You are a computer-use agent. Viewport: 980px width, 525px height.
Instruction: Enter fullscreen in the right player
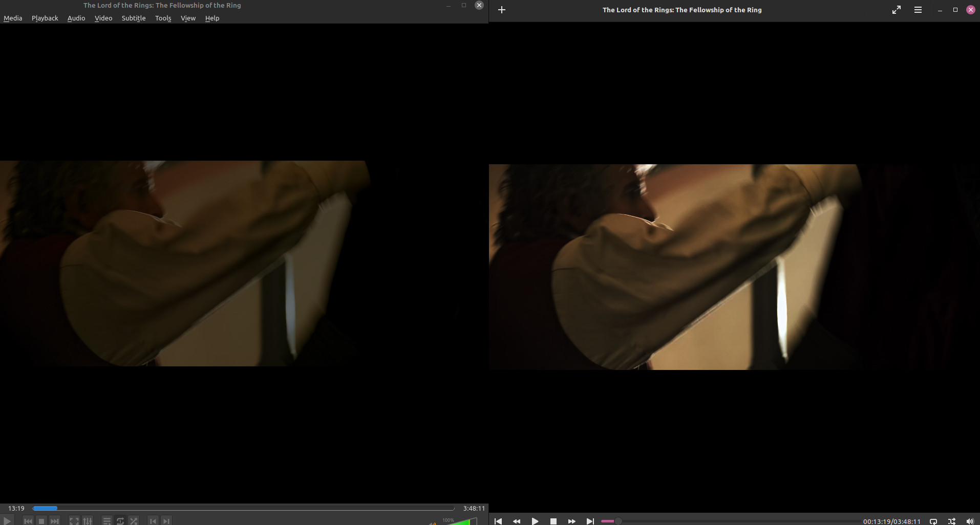pyautogui.click(x=897, y=10)
